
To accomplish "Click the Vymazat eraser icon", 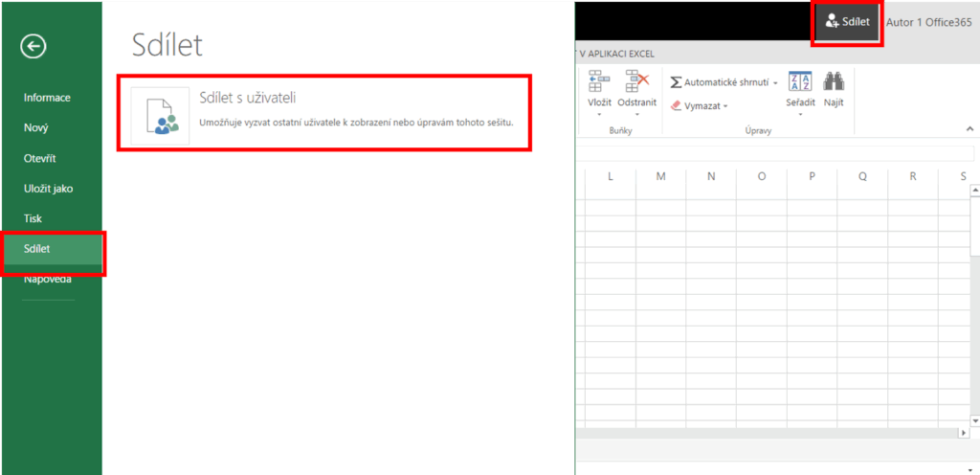I will 676,105.
